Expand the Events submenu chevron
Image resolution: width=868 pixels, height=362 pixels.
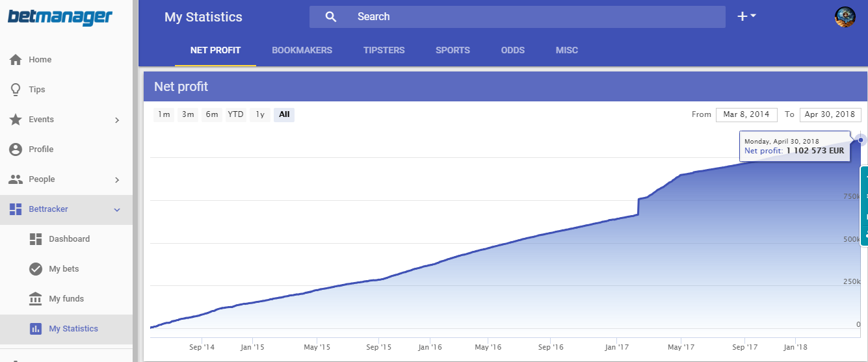point(117,120)
